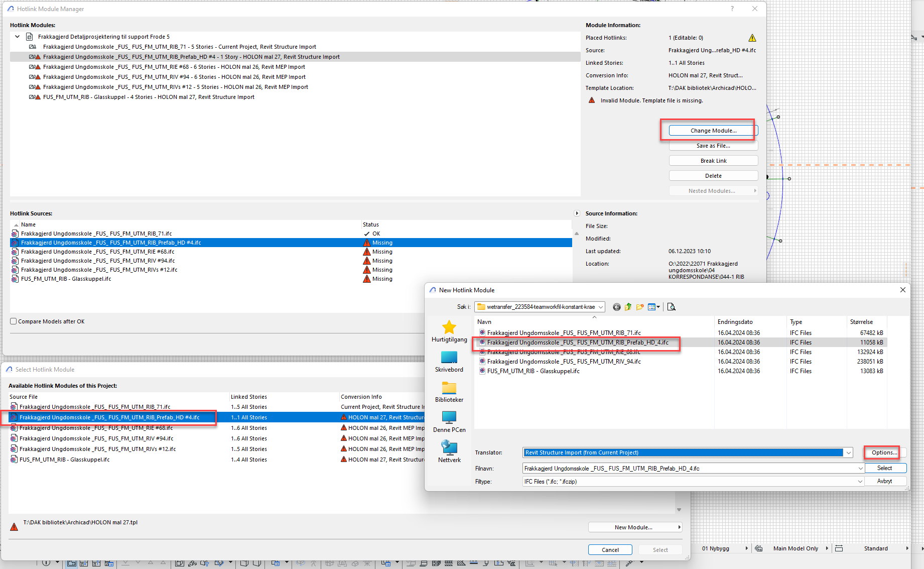Open the Translator dropdown list
The width and height of the screenshot is (924, 569).
849,452
